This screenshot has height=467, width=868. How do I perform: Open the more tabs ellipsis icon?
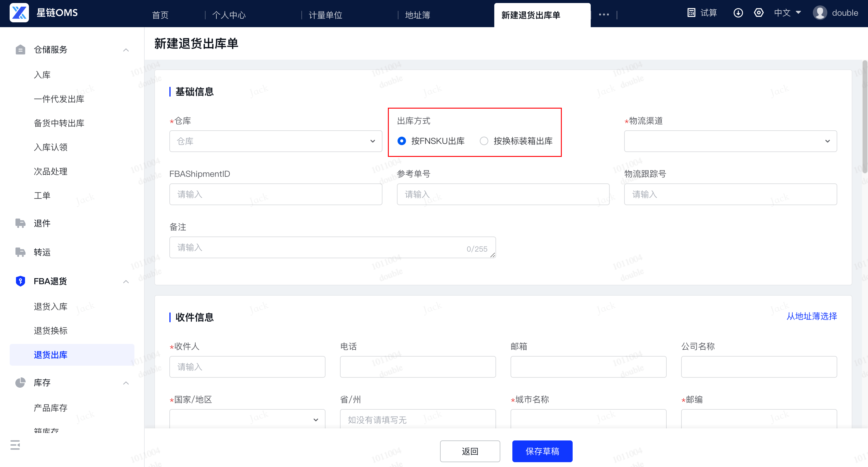pyautogui.click(x=603, y=14)
